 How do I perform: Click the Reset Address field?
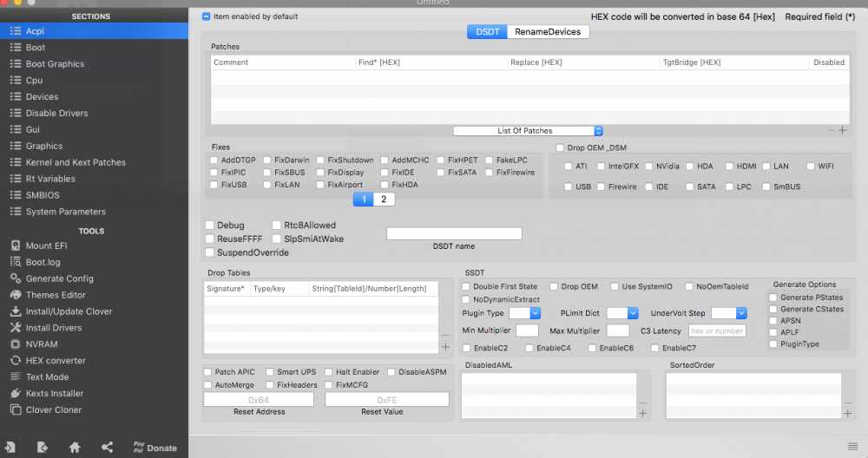259,399
